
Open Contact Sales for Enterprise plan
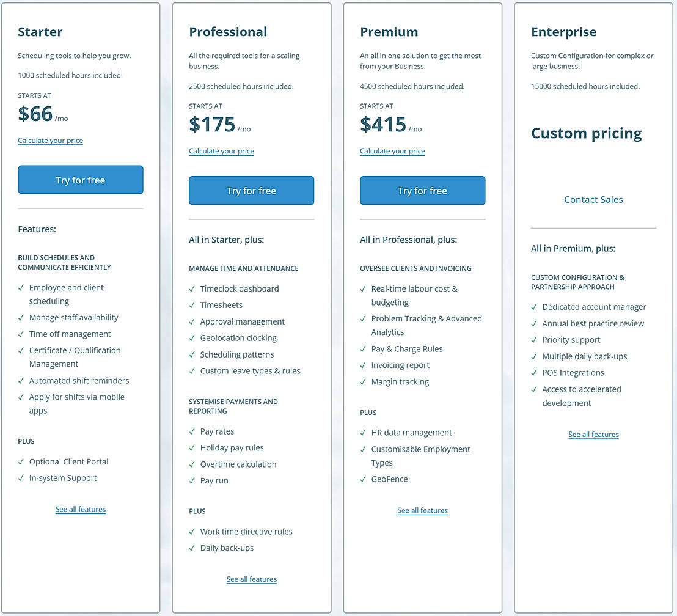click(x=593, y=199)
